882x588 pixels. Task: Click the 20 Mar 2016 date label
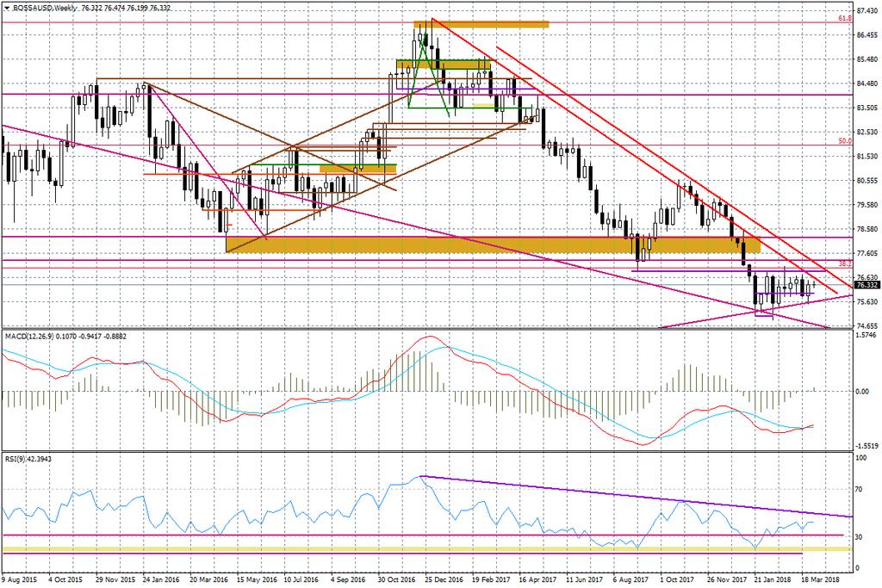coord(208,579)
